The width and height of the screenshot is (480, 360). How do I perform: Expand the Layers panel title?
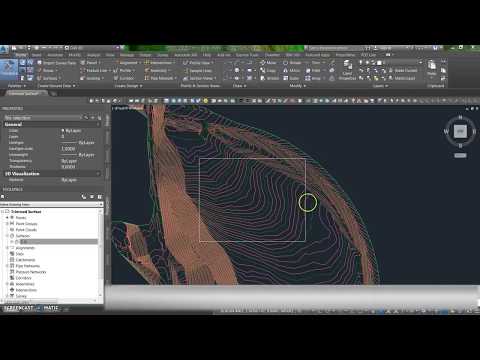380,86
